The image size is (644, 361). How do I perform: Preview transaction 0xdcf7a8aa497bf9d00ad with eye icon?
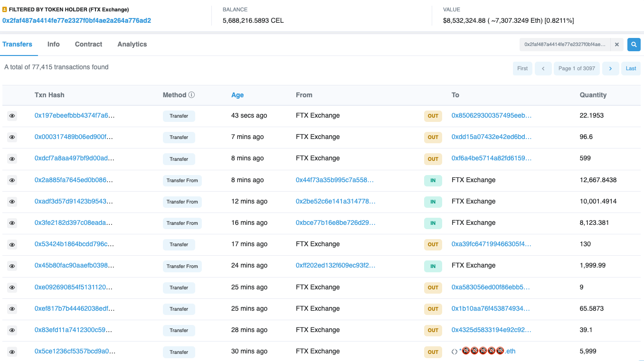click(12, 159)
